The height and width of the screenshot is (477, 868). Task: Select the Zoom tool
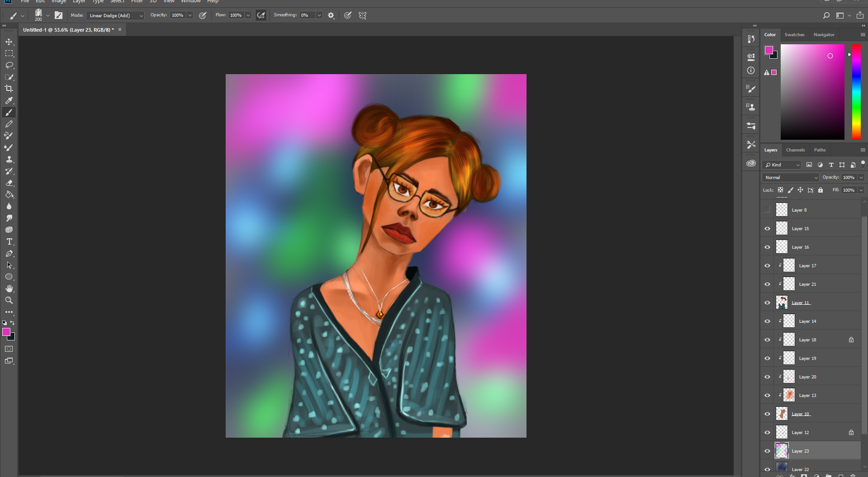pyautogui.click(x=9, y=300)
